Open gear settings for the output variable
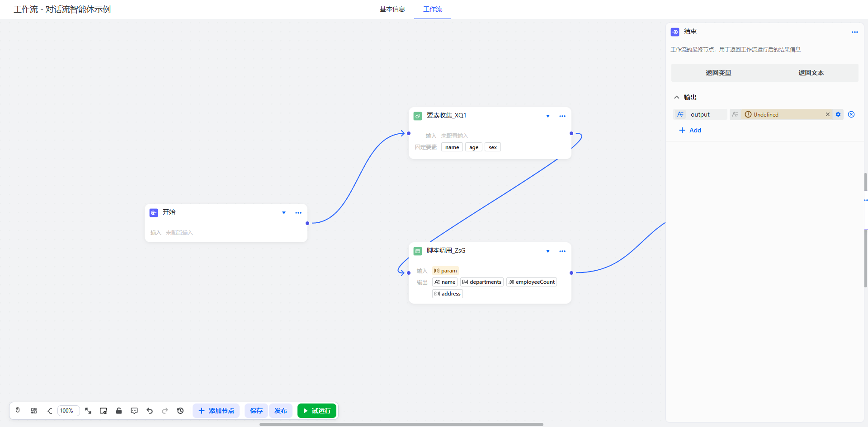Viewport: 868px width, 427px height. [x=838, y=114]
